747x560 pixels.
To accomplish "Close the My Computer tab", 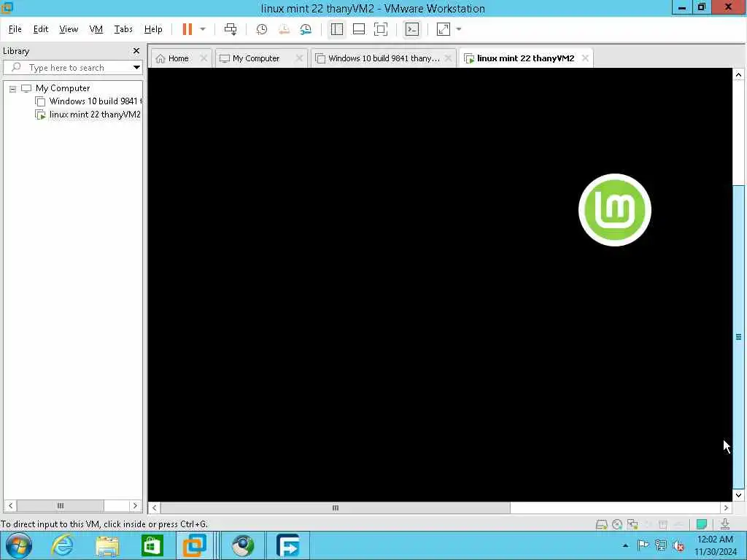I will (299, 58).
